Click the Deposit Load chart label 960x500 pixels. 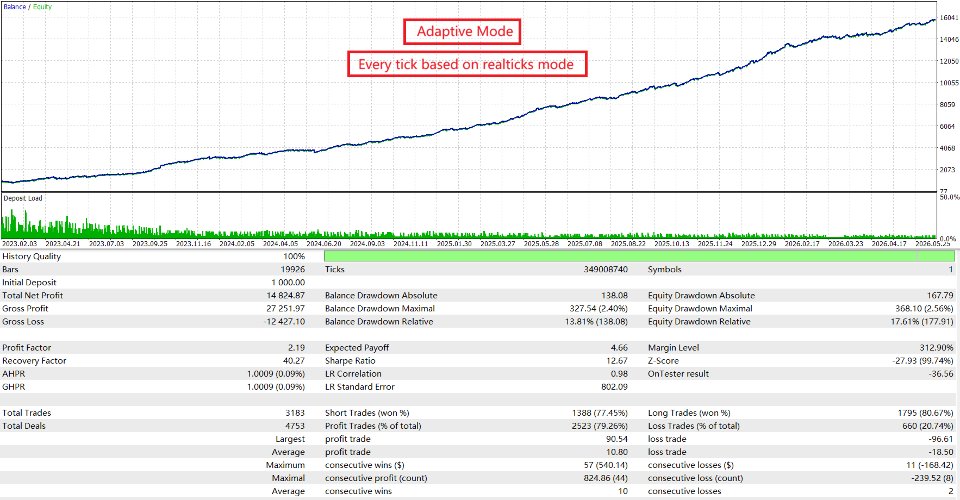(23, 198)
